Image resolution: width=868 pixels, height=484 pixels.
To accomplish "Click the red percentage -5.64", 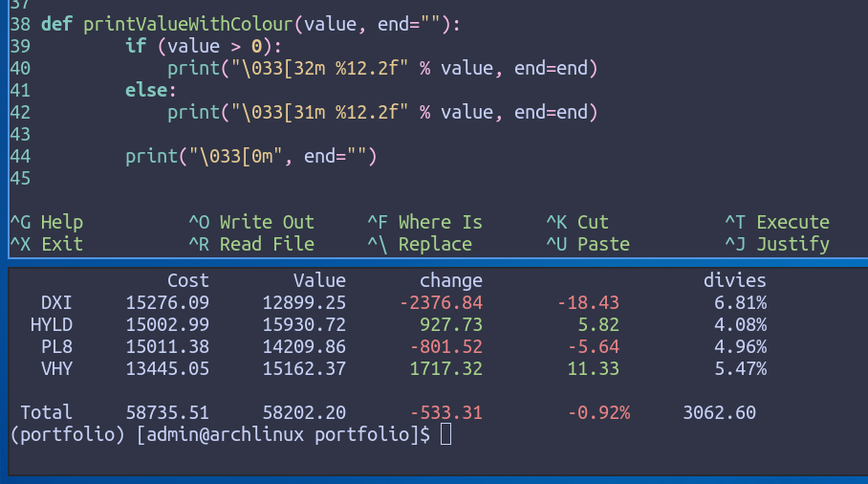I will coord(594,346).
